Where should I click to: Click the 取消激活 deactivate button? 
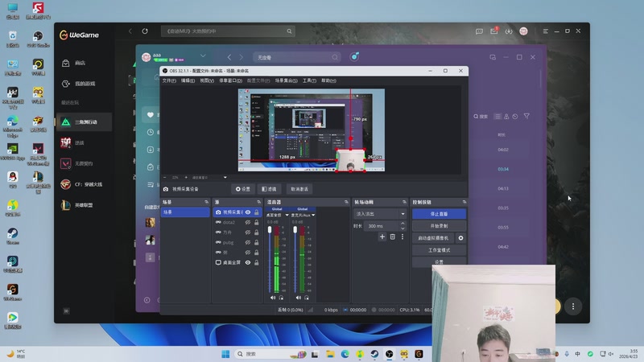(299, 189)
